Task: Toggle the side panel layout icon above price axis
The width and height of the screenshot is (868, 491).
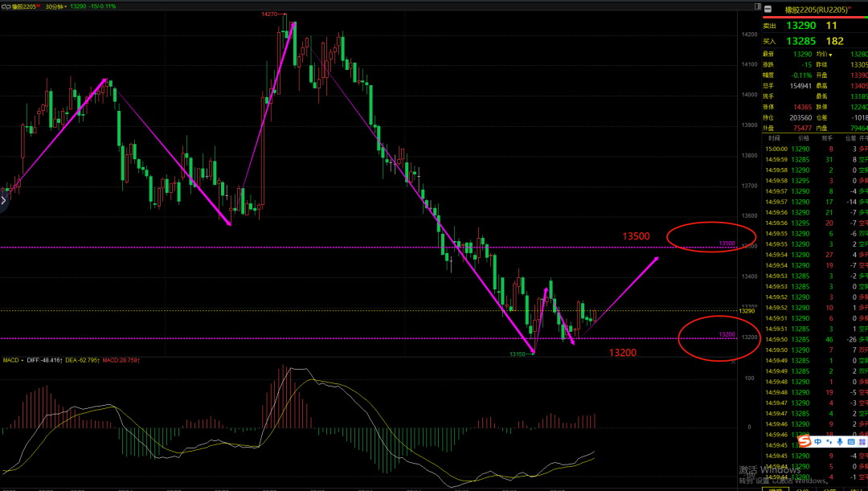Action: [759, 6]
